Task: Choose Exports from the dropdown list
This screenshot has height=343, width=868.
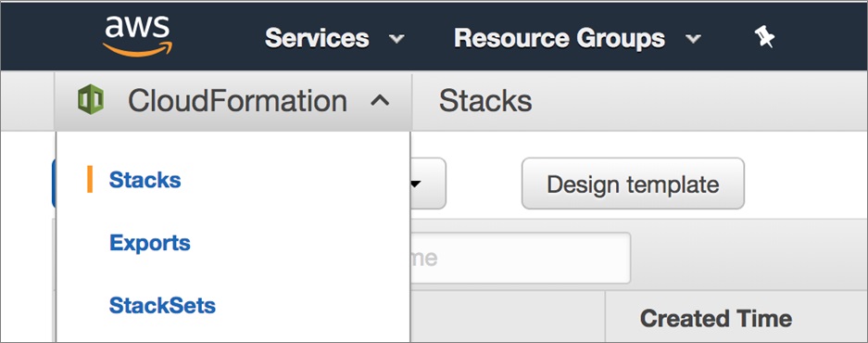Action: (150, 243)
